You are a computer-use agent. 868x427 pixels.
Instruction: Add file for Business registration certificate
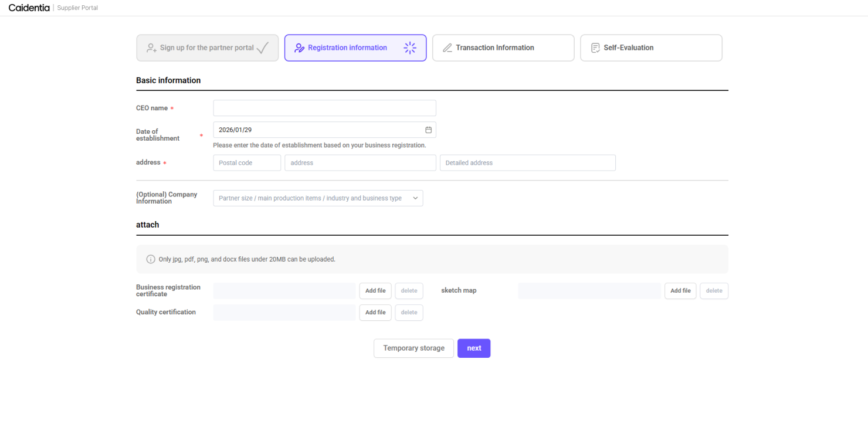375,291
